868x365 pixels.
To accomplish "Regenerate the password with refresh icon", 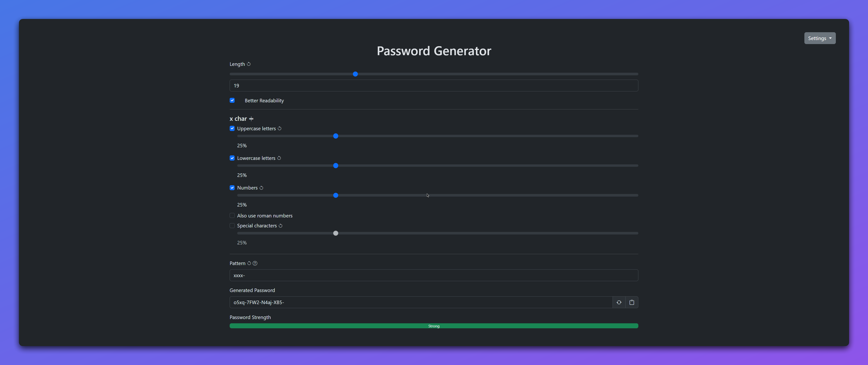I will point(619,302).
